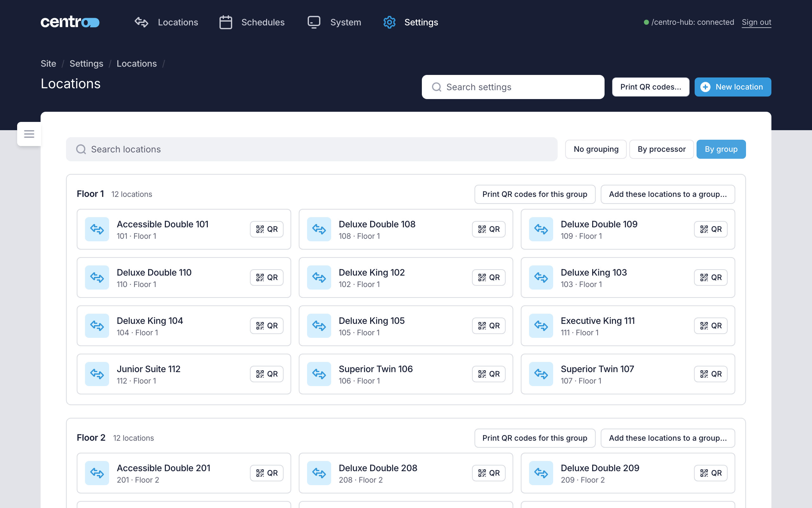
Task: Show QR code for Deluxe King 104
Action: (x=267, y=325)
